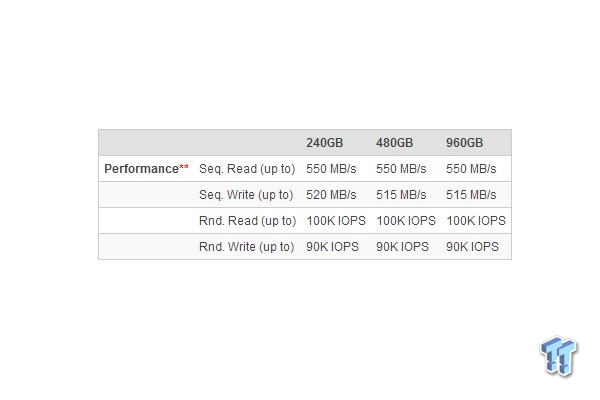Select the 240GB 90K IOPS write cell
600x400 pixels.
click(x=332, y=247)
